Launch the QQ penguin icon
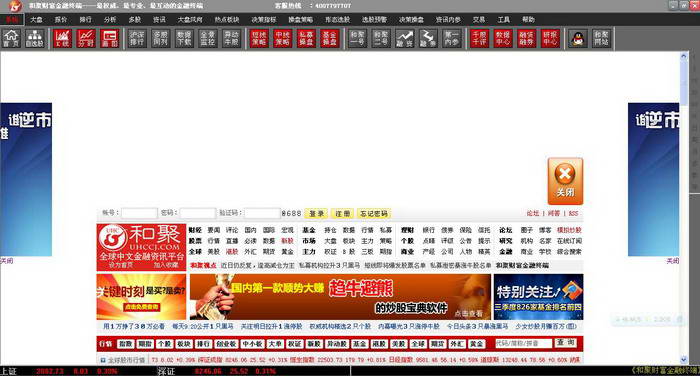The image size is (700, 376). click(578, 38)
